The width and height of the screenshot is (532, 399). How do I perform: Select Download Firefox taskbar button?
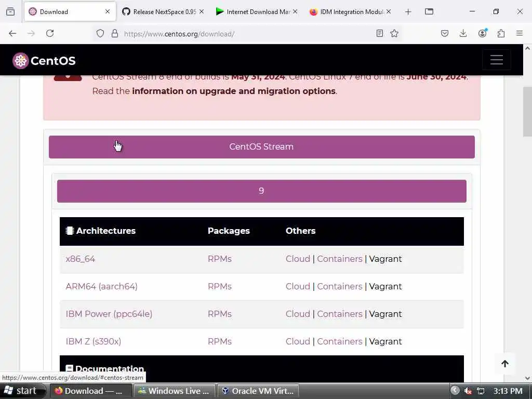click(90, 391)
